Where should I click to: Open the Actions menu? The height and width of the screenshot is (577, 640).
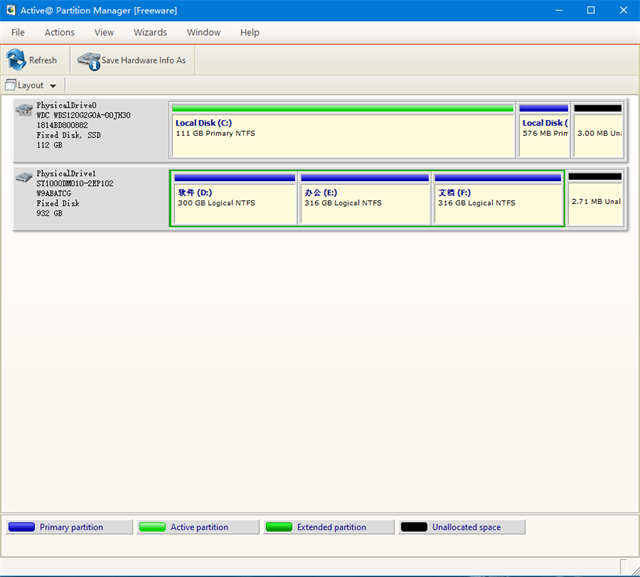tap(60, 32)
